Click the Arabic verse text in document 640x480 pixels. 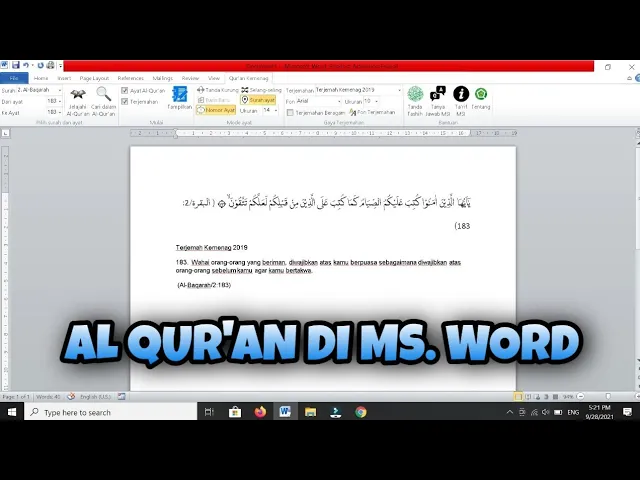tap(327, 202)
